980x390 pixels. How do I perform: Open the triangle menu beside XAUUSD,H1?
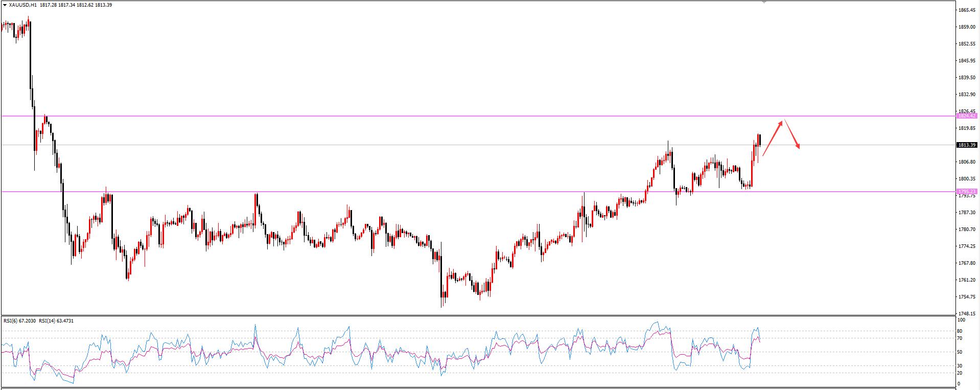(x=5, y=5)
